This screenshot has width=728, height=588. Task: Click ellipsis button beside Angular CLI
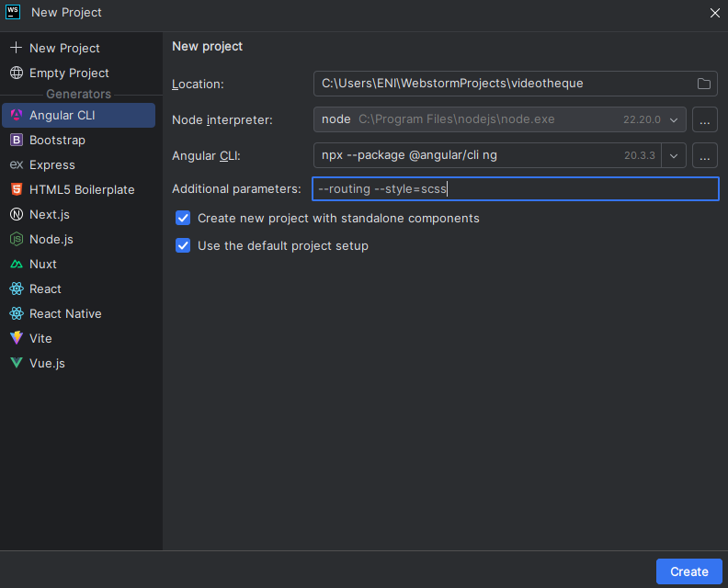click(704, 155)
